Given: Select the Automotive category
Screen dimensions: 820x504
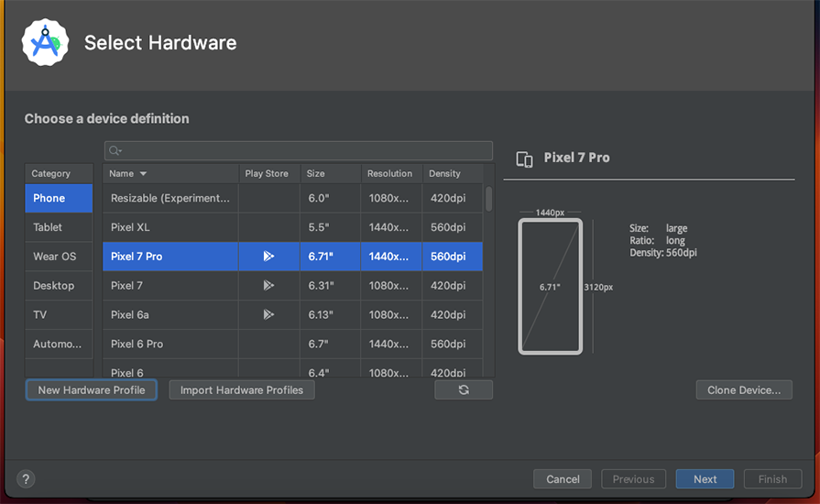Looking at the screenshot, I should point(59,344).
